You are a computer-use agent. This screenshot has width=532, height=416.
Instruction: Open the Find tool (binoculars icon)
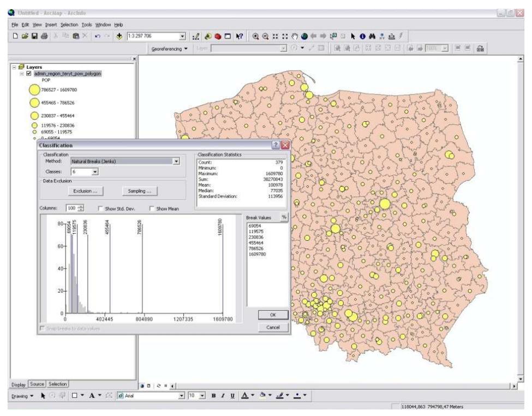tap(373, 36)
